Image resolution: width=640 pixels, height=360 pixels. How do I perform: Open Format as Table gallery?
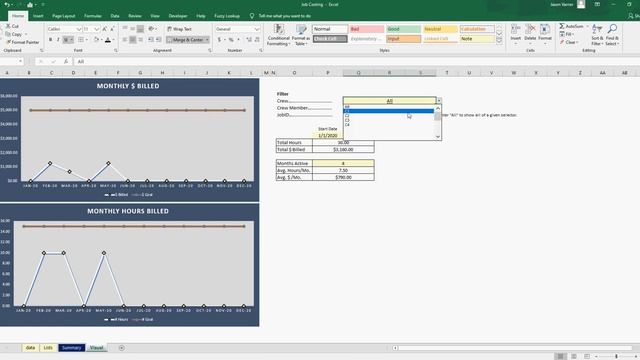coord(301,35)
